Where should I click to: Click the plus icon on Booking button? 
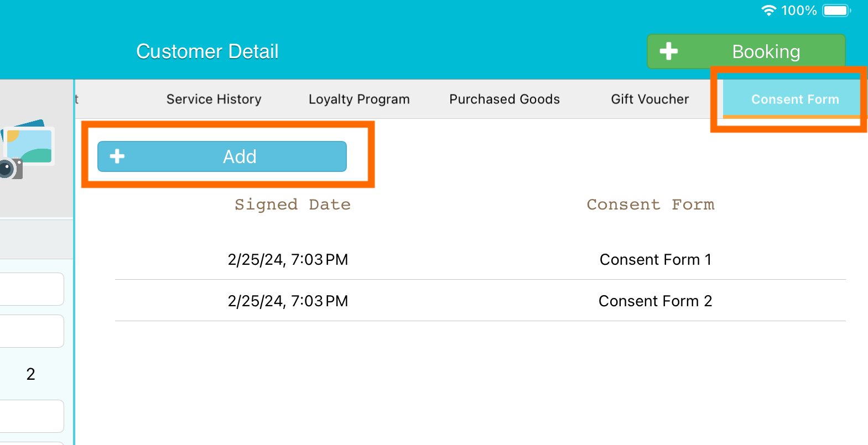coord(669,51)
